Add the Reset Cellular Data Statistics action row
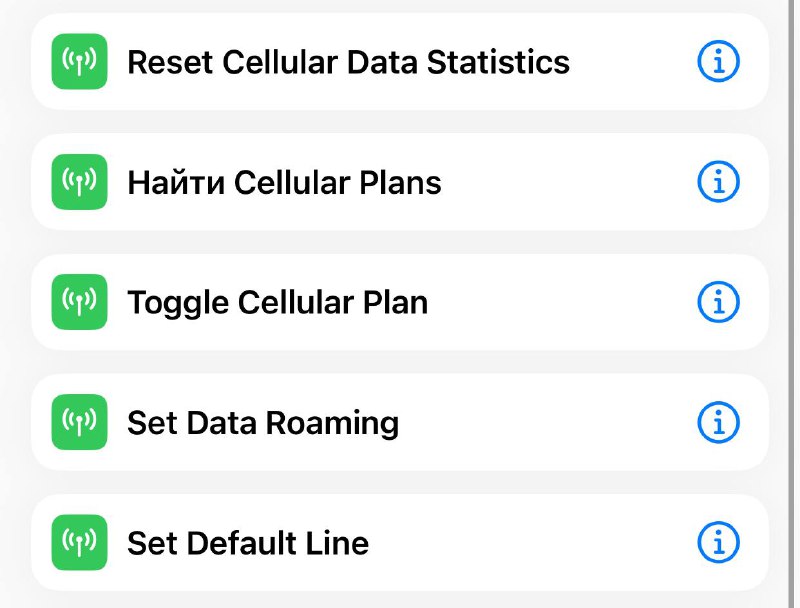 399,62
